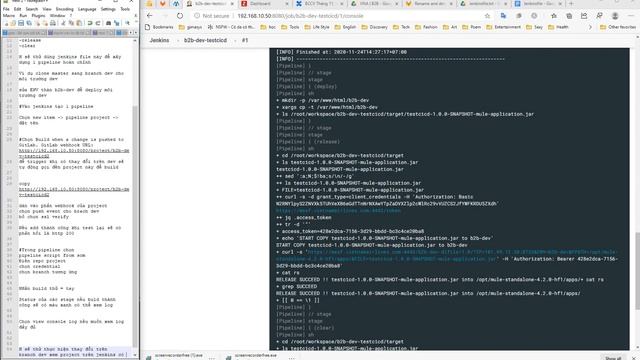Click the GitLab webhook URL link in Notepad++ text
This screenshot has height=360, width=640.
[x=74, y=153]
